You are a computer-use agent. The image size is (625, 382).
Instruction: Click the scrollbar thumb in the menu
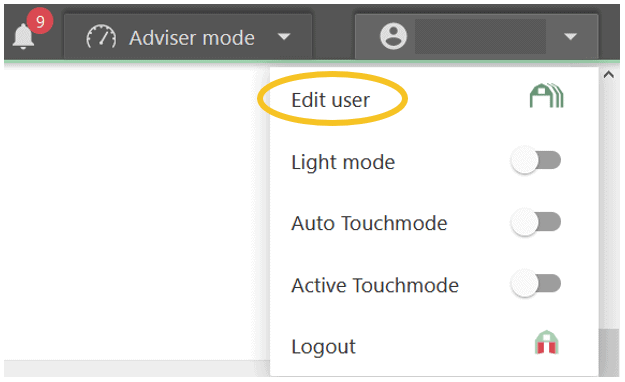608,352
